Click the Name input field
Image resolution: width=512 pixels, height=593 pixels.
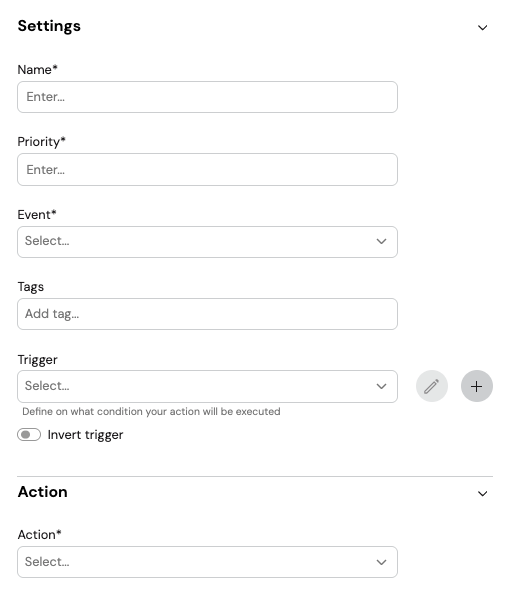(207, 97)
